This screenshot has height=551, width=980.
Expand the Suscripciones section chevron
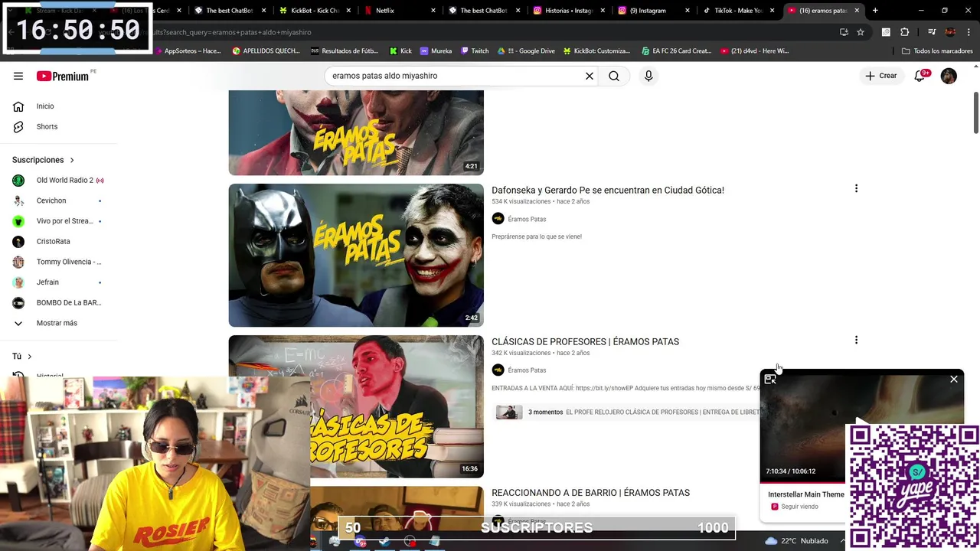tap(72, 160)
